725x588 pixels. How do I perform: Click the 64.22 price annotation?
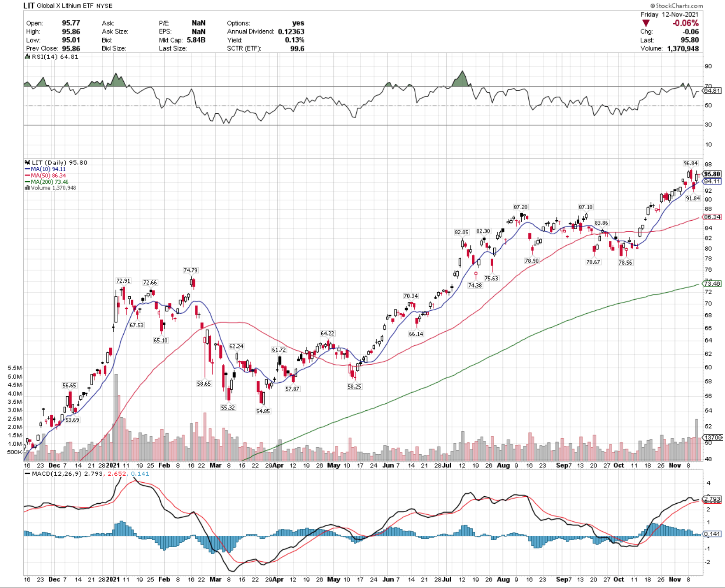[x=327, y=333]
